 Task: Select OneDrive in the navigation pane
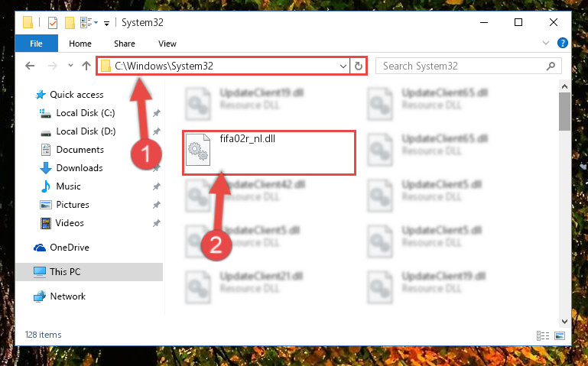coord(70,248)
